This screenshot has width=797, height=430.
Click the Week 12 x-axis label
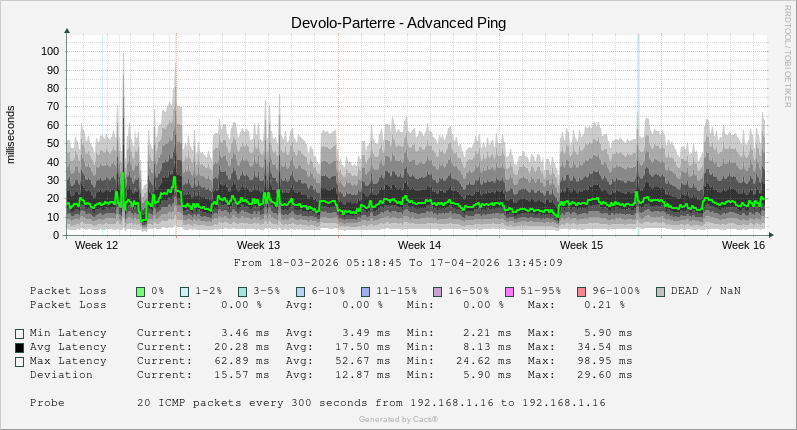click(x=97, y=245)
